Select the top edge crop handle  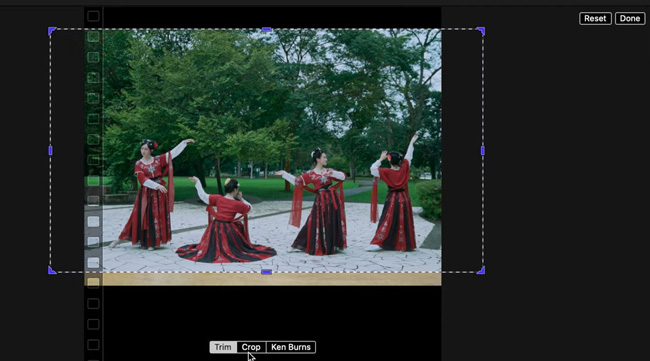[x=267, y=29]
